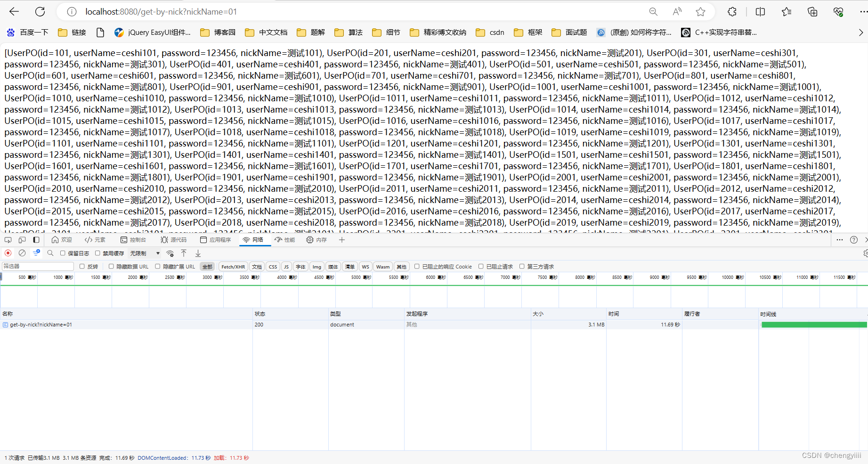Open the collections icon
This screenshot has width=868, height=464.
[x=812, y=12]
